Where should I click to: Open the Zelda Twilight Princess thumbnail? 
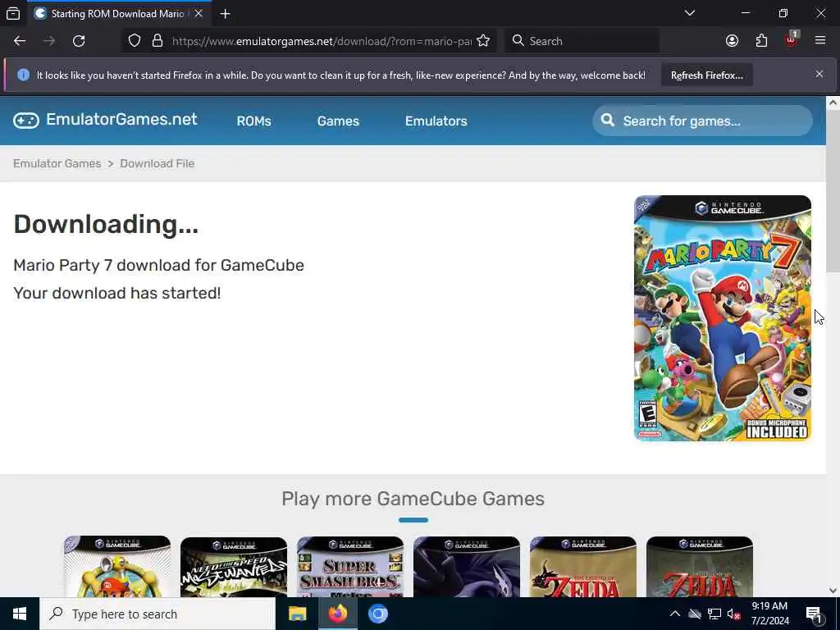click(x=700, y=566)
